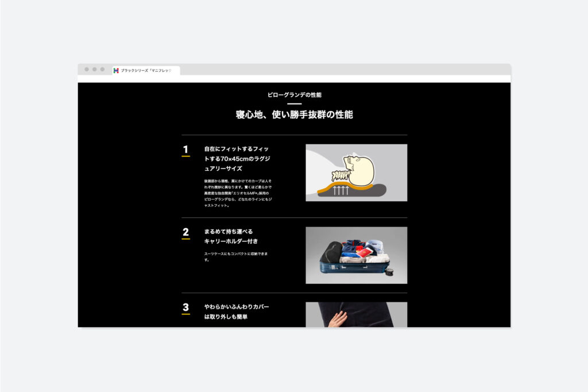Click the number 2 feature marker
Image resolution: width=588 pixels, height=392 pixels.
tap(185, 233)
